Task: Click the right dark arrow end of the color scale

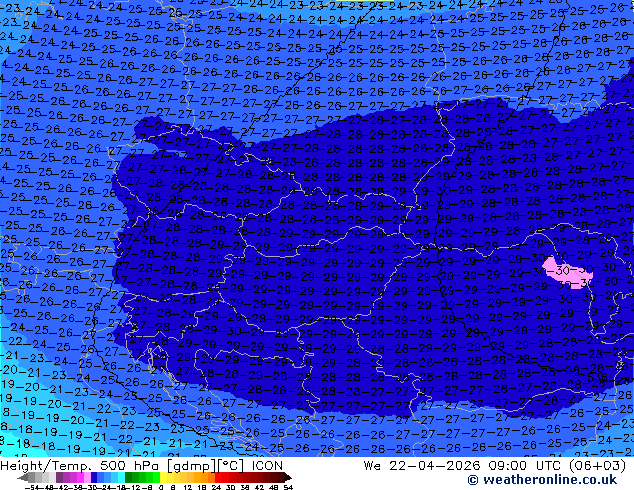Action: coord(287,478)
